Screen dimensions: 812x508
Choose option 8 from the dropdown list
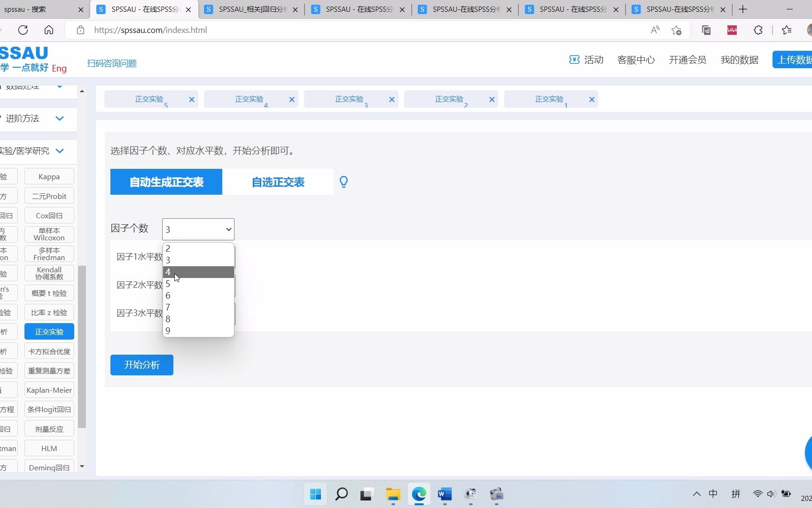[x=198, y=319]
